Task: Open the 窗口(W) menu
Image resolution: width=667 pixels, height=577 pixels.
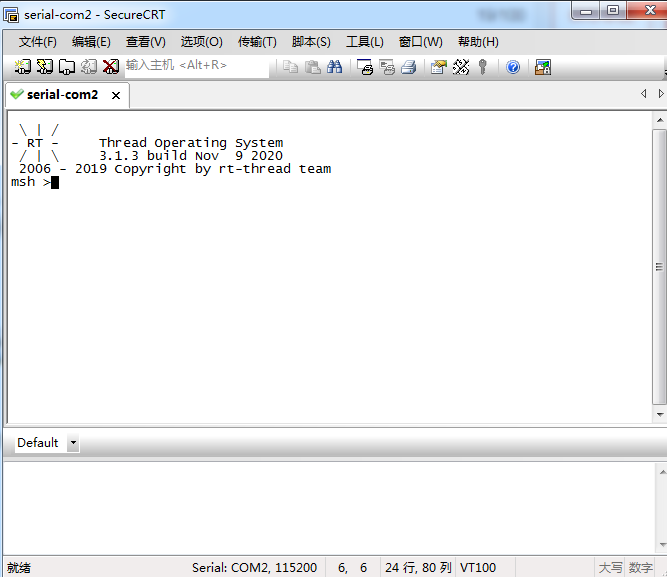Action: coord(420,42)
